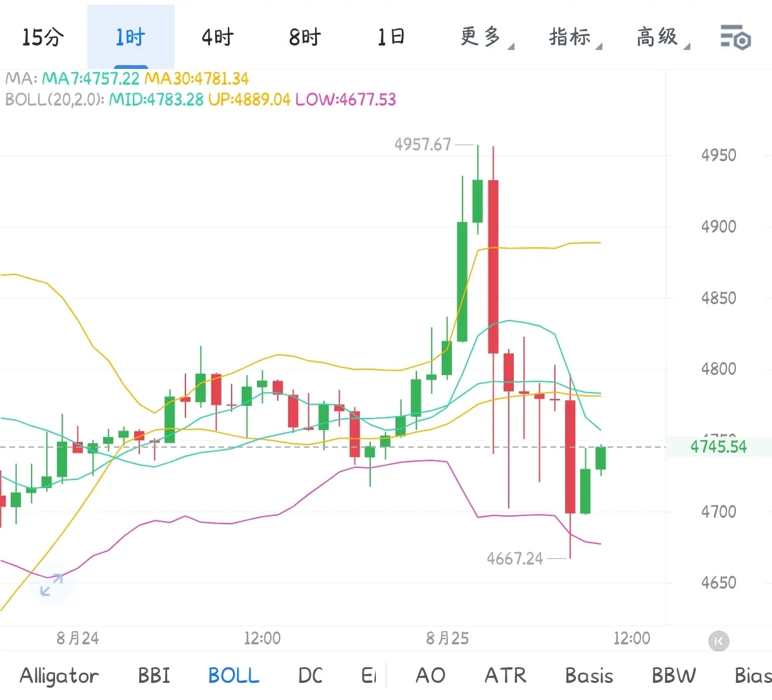Select the Basis sub-indicator
The image size is (772, 700).
click(589, 675)
